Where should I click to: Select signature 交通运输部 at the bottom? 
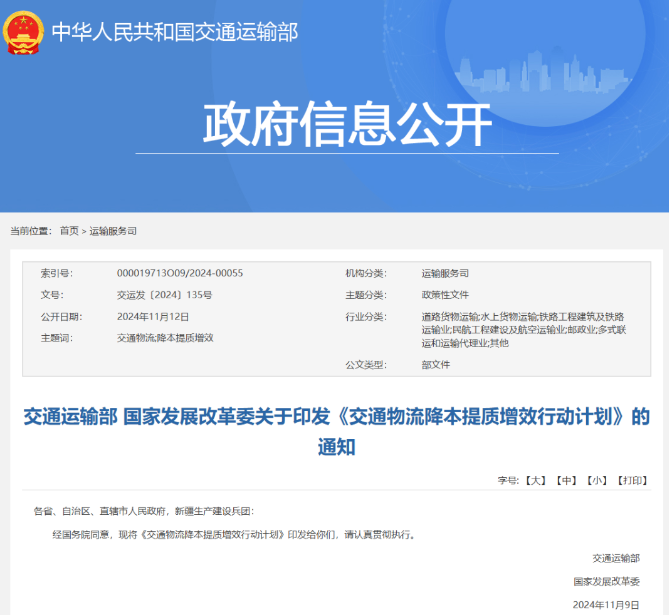(616, 558)
